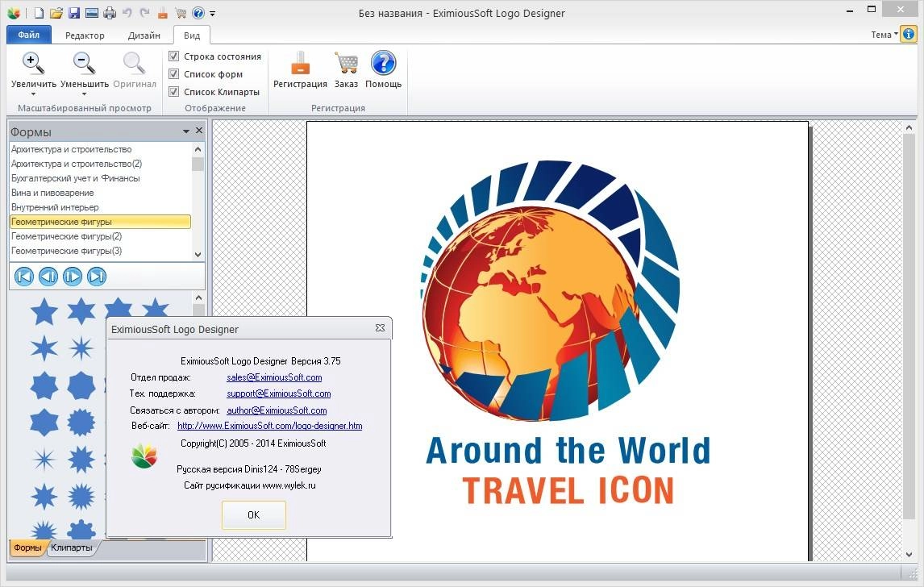Screen dimensions: 924x587
Task: Click the small help icon in title bar toolbar
Action: tap(198, 12)
